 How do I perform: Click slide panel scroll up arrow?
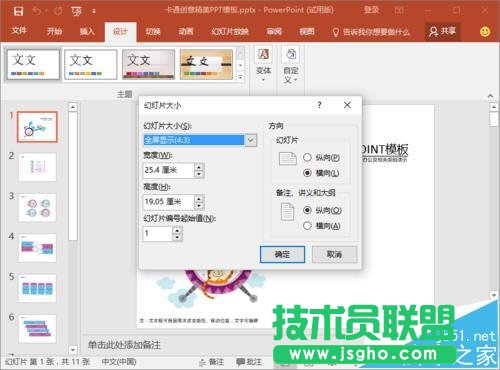(73, 107)
